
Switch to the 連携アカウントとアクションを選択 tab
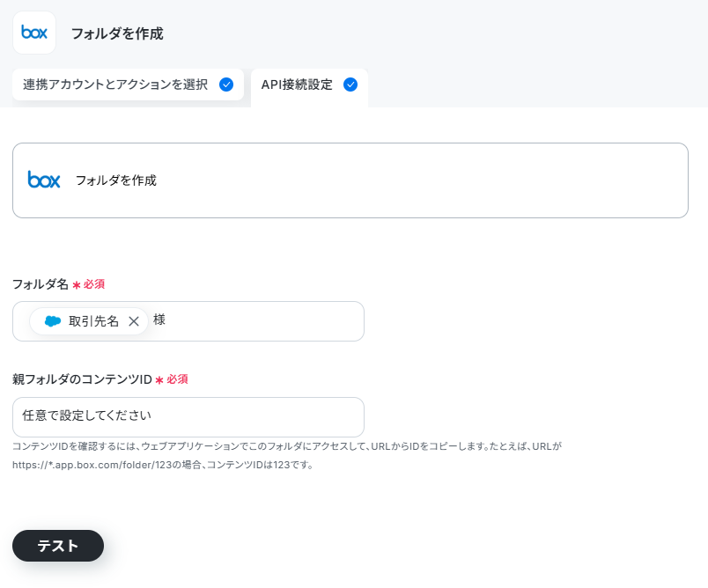(x=129, y=85)
